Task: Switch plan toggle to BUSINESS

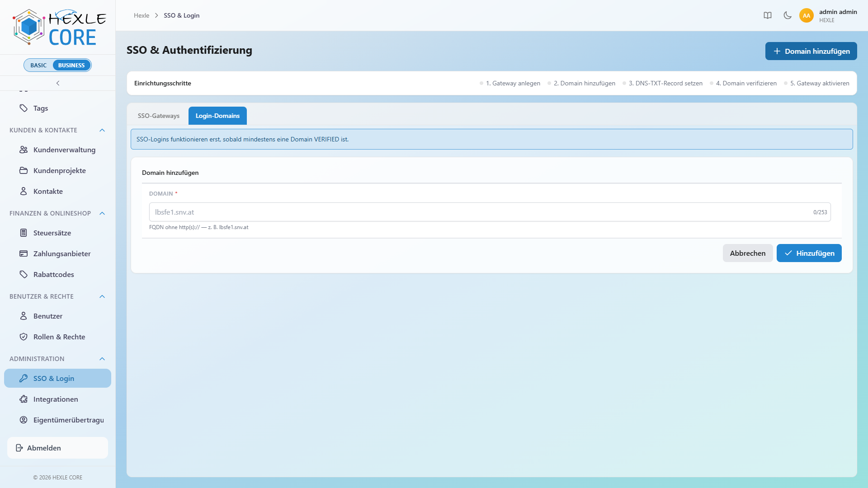Action: click(x=71, y=65)
